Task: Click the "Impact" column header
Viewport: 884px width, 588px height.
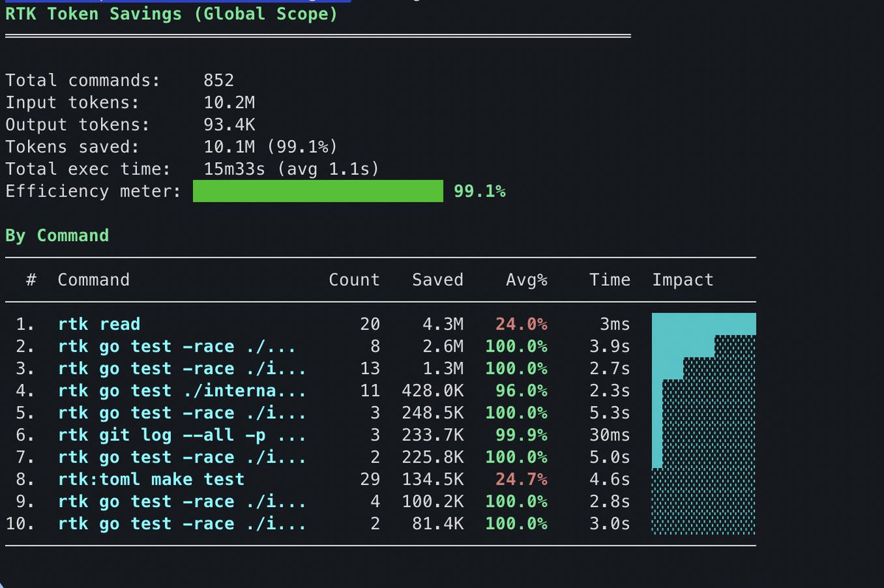Action: pyautogui.click(x=683, y=280)
